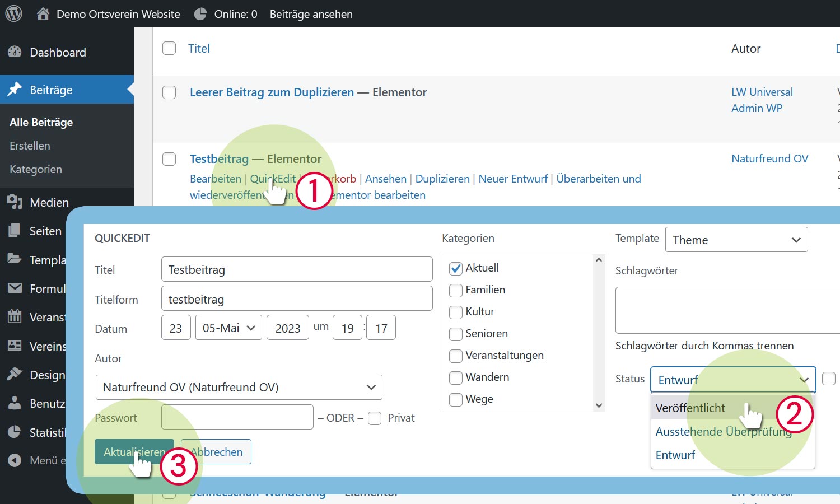Check the Kultur category

click(x=456, y=312)
